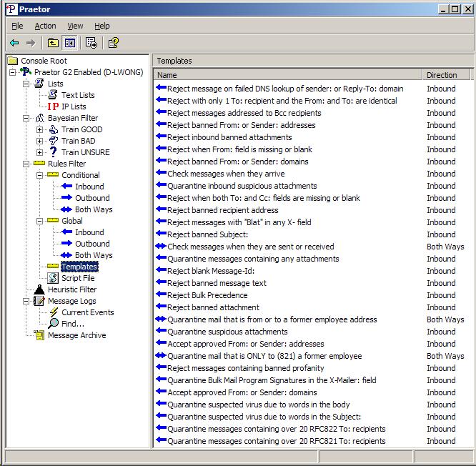The height and width of the screenshot is (466, 476).
Task: Collapse the Message Logs node
Action: click(x=26, y=301)
